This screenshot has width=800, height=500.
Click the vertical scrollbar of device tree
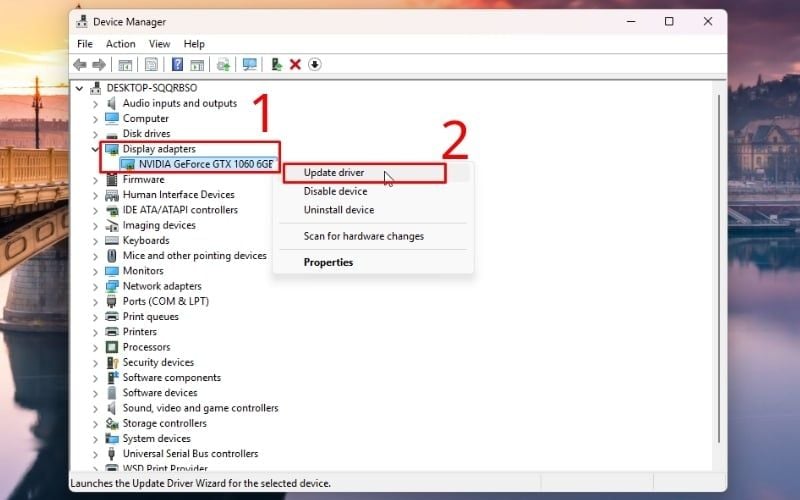pyautogui.click(x=719, y=268)
